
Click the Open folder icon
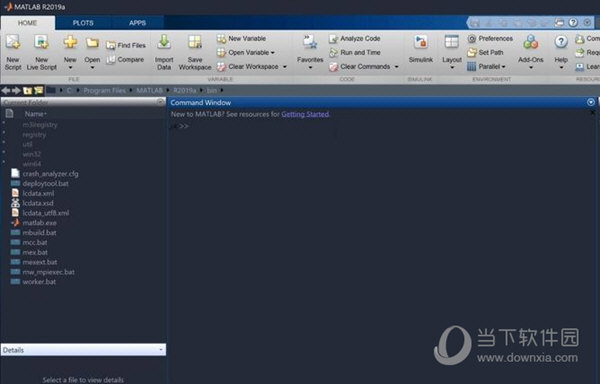pyautogui.click(x=92, y=42)
